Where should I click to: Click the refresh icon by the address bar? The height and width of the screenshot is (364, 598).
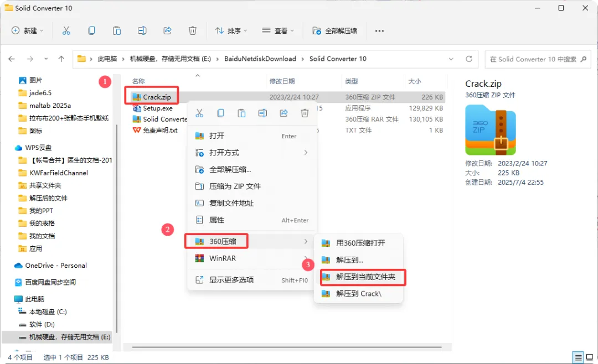click(469, 59)
